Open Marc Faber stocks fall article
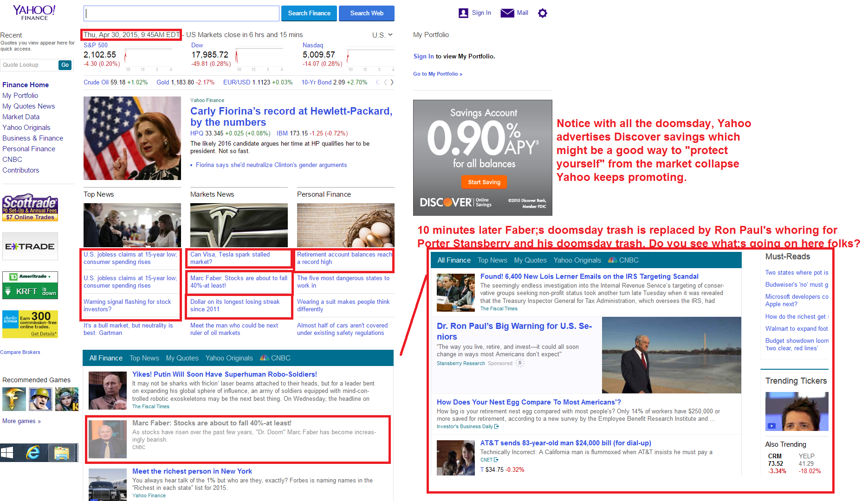This screenshot has height=501, width=868. pos(212,423)
